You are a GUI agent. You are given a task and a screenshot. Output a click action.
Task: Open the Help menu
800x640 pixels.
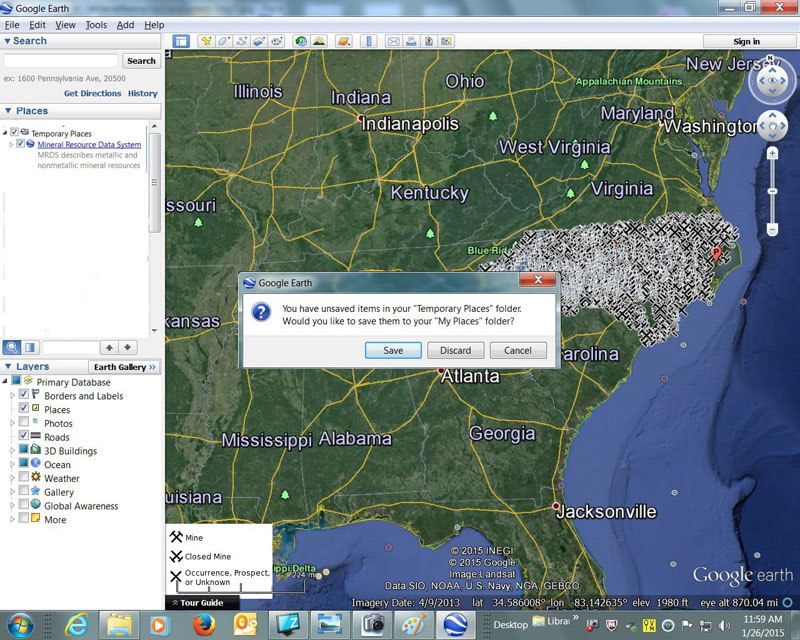click(154, 25)
